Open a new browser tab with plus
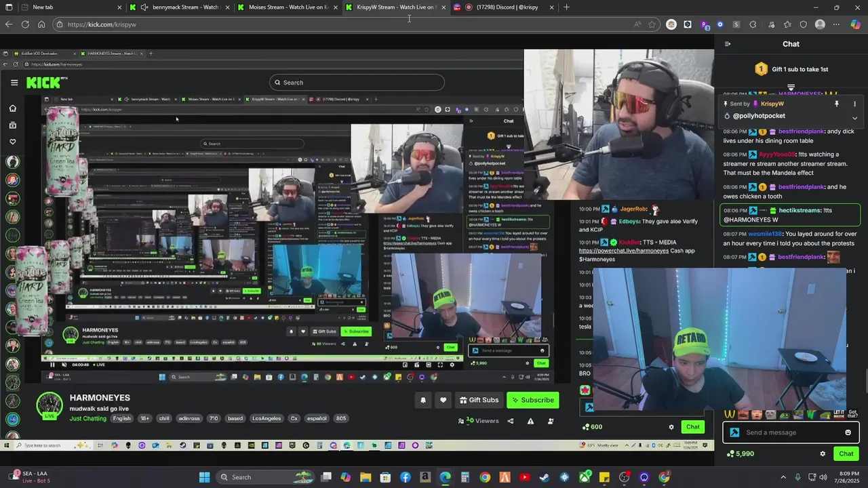 pyautogui.click(x=567, y=7)
